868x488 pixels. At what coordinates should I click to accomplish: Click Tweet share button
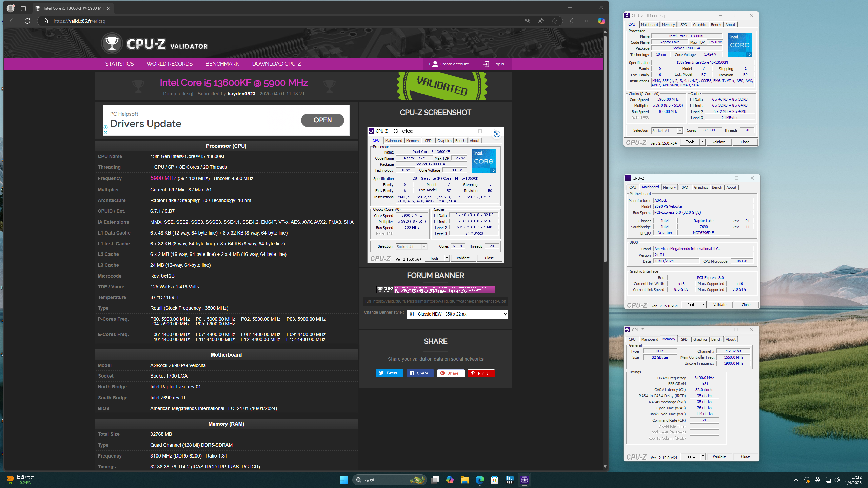coord(390,373)
